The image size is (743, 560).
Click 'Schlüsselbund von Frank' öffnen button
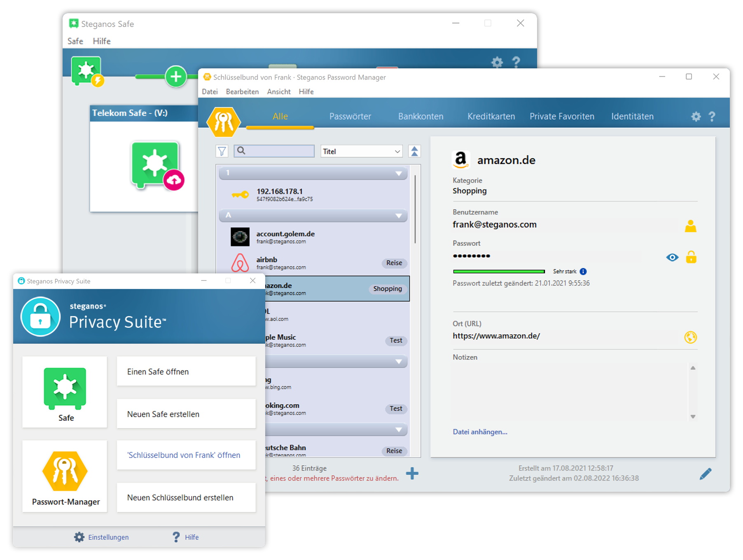[x=186, y=455]
